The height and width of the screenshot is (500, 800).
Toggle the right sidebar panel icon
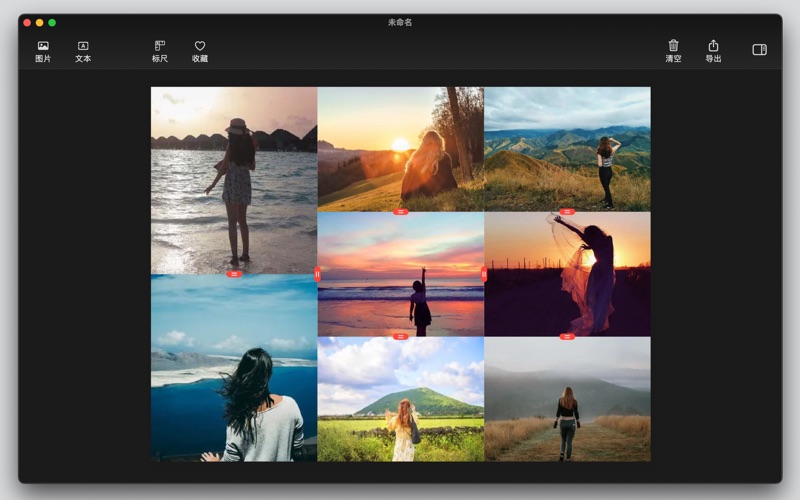(759, 49)
